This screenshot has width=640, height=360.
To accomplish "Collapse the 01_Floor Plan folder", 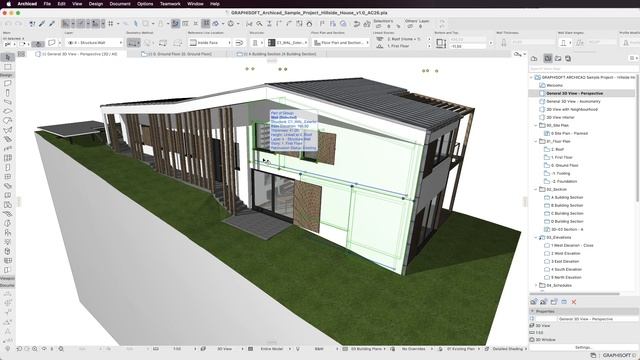I will coord(536,142).
